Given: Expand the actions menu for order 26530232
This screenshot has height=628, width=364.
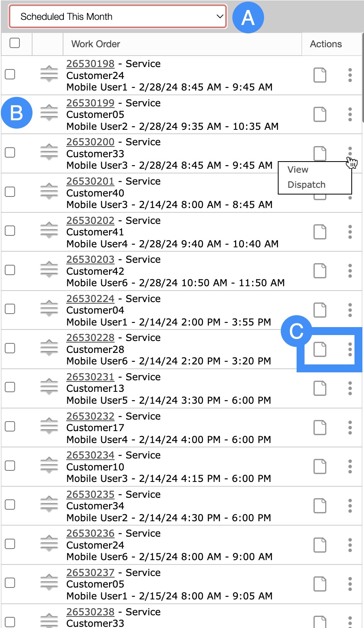Looking at the screenshot, I should [x=350, y=428].
